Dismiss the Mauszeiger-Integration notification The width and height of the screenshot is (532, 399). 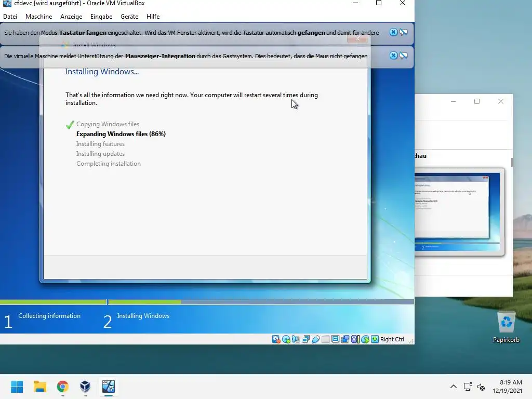click(x=393, y=55)
